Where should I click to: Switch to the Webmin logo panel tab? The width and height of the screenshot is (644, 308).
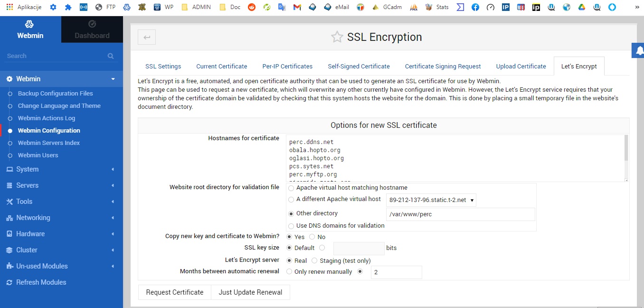(30, 29)
